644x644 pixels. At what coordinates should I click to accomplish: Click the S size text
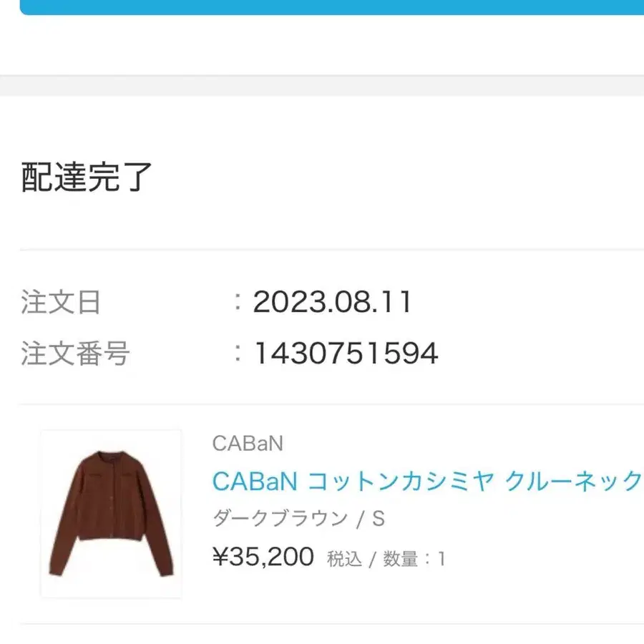(379, 518)
